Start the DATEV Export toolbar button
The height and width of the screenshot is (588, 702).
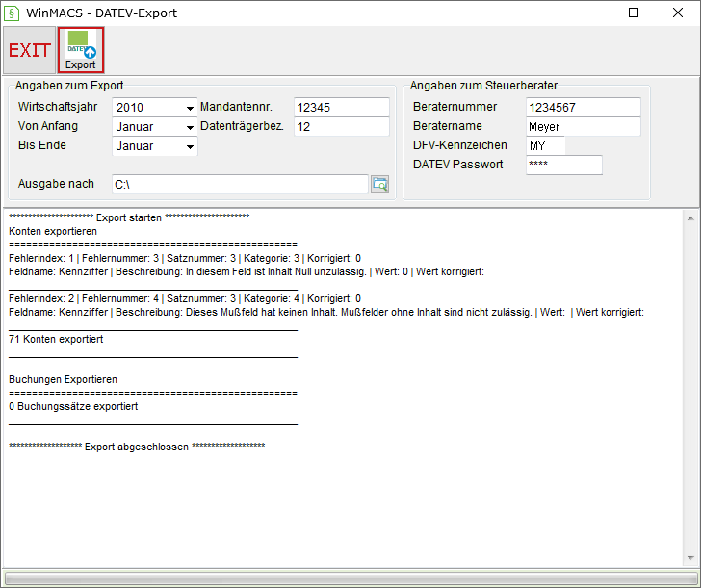pyautogui.click(x=81, y=50)
